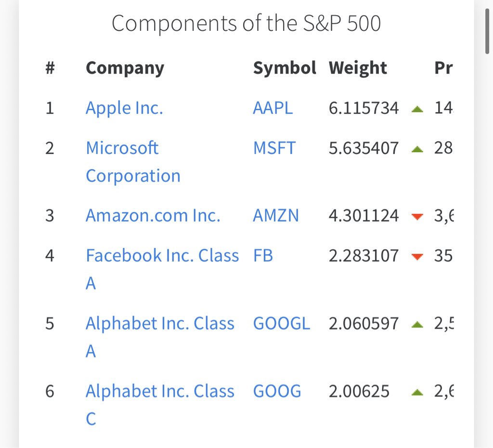The image size is (493, 448).
Task: Open the Facebook Inc. Class A link
Action: point(162,256)
